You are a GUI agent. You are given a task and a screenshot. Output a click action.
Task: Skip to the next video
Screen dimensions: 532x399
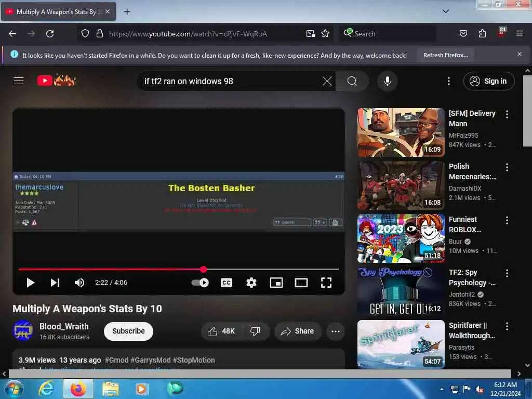coord(55,283)
